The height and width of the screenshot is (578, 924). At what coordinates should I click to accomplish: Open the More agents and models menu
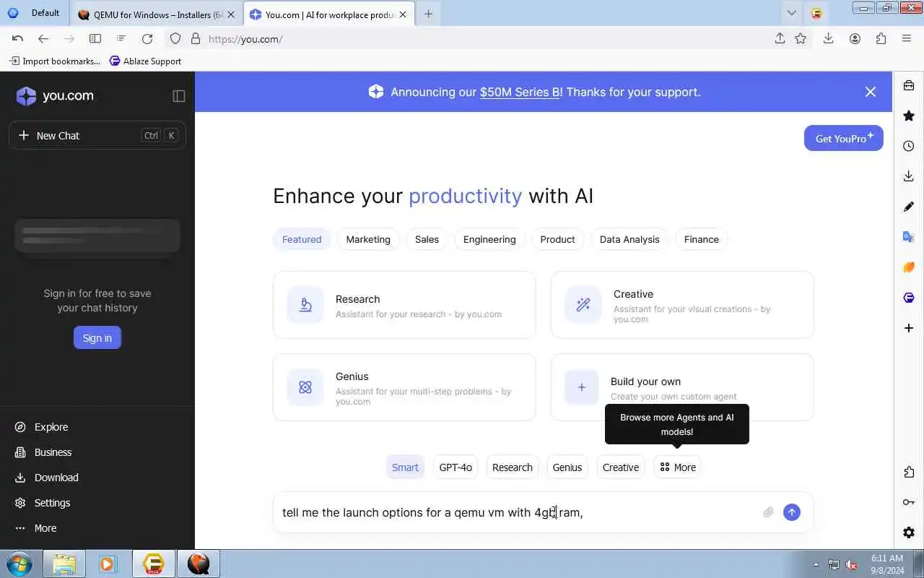coord(678,467)
